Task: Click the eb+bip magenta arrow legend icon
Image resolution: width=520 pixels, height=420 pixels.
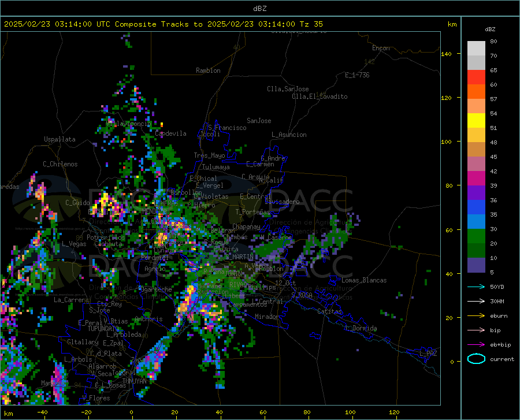Action: click(x=476, y=344)
